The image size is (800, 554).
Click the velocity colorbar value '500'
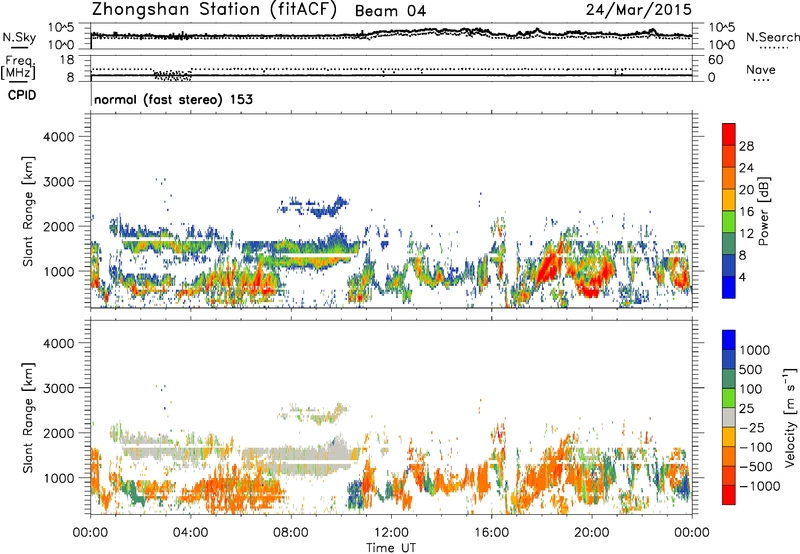[x=751, y=369]
